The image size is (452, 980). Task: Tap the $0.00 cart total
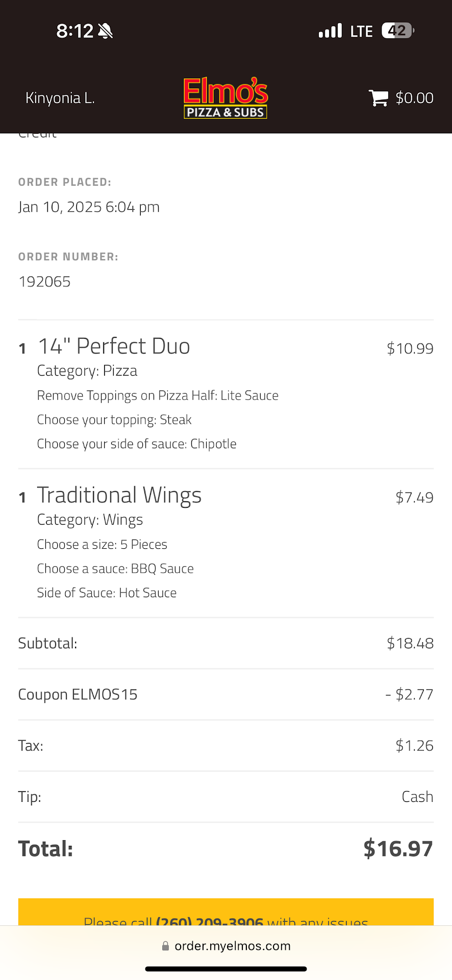point(414,98)
